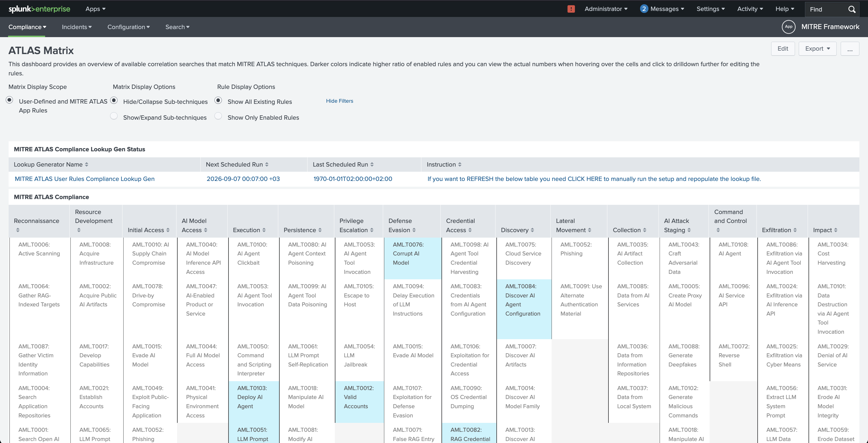Sort the Discovery column
This screenshot has width=868, height=443.
[x=532, y=230]
